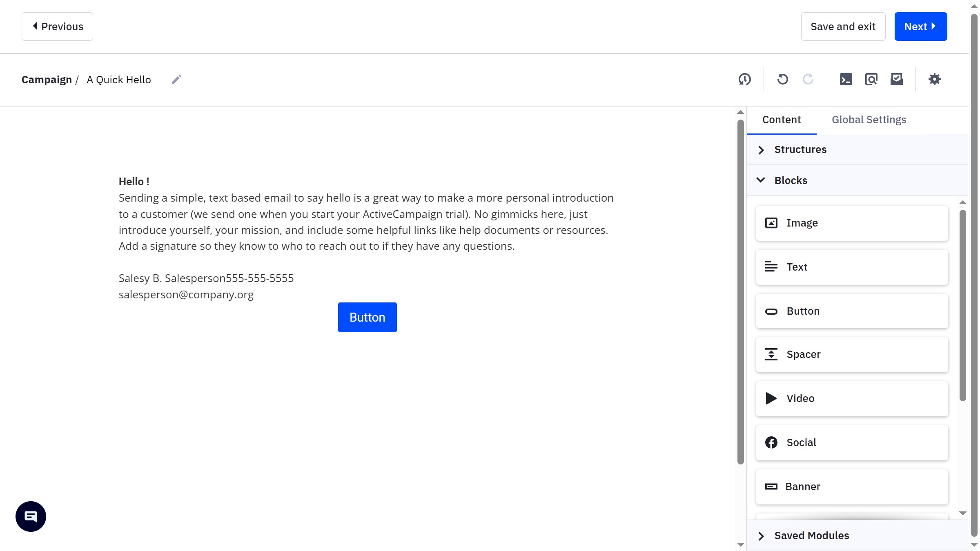Edit the campaign name with pencil icon
The width and height of the screenshot is (980, 551).
[x=176, y=79]
